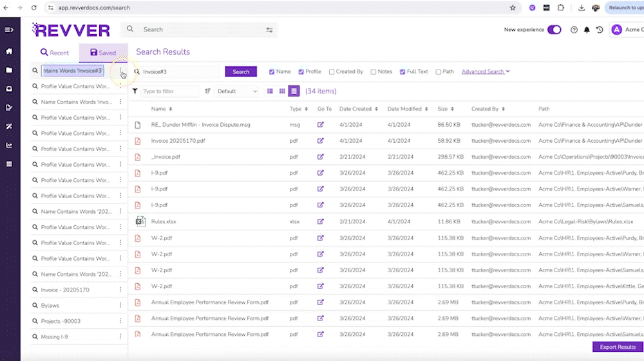Open the Rules.xlsx file
The image size is (644, 361).
click(164, 221)
